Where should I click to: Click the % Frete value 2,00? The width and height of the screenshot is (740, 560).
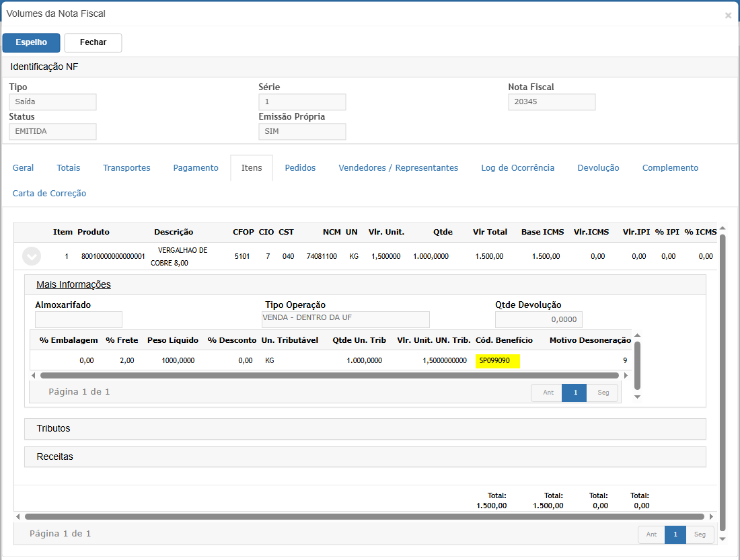coord(127,361)
